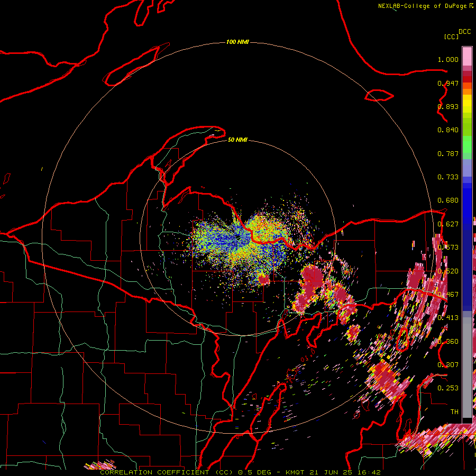Click the DCC label above color scale
This screenshot has width=476, height=476.
click(x=465, y=32)
